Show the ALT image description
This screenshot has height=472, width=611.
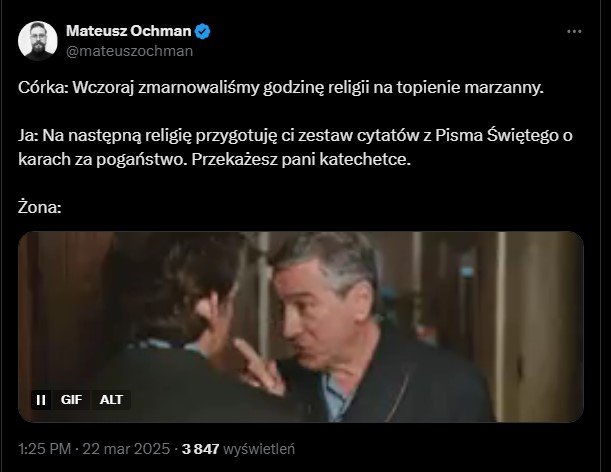click(111, 400)
